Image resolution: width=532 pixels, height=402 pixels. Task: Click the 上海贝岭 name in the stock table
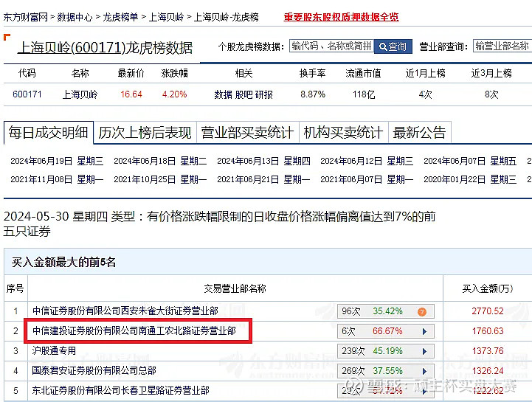80,94
